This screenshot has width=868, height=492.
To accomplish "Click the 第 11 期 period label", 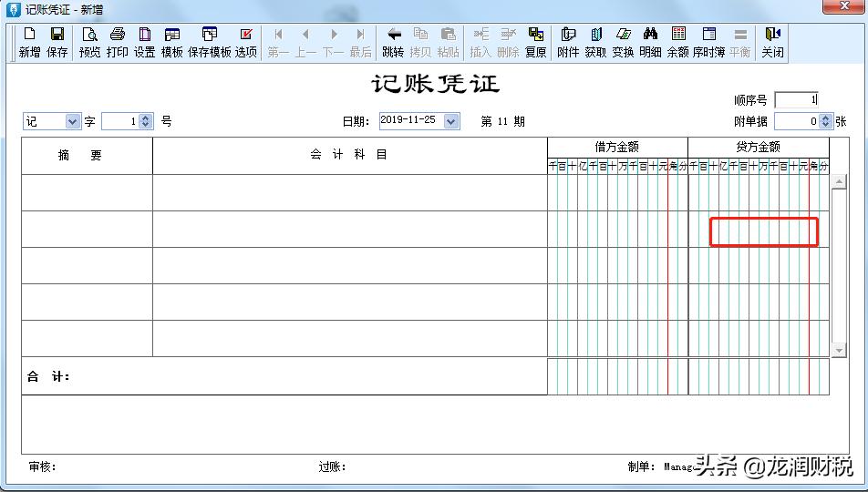I will click(x=502, y=121).
